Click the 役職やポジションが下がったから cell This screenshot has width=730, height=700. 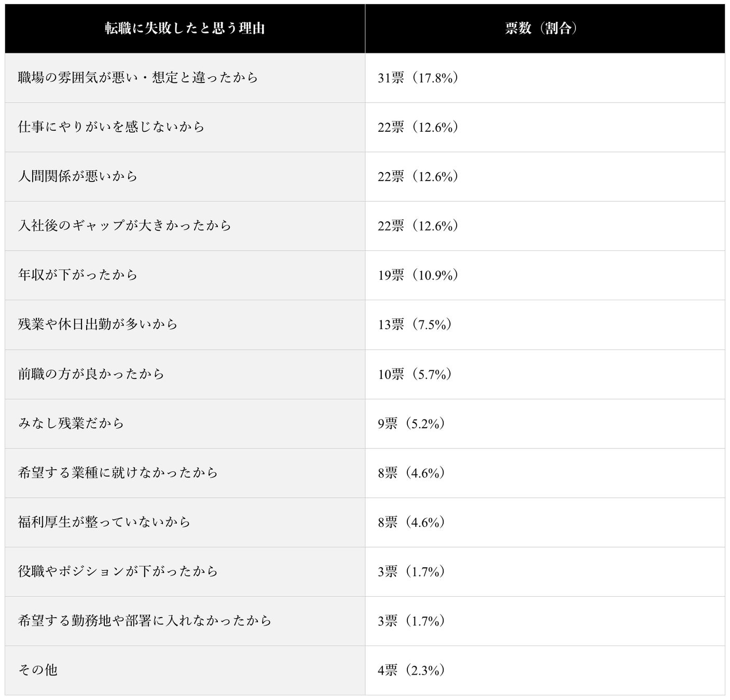coord(118,571)
